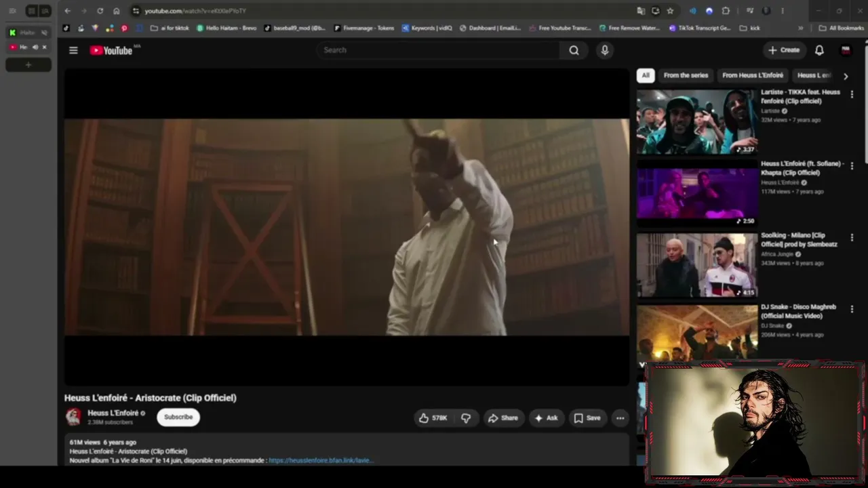868x488 pixels.
Task: Open the YouTube account avatar menu
Action: click(846, 50)
